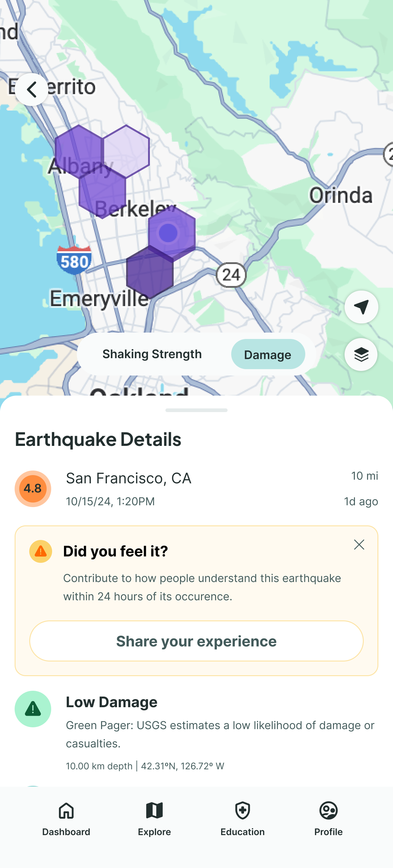Viewport: 393px width, 868px height.
Task: Open the map layers button
Action: click(x=361, y=355)
